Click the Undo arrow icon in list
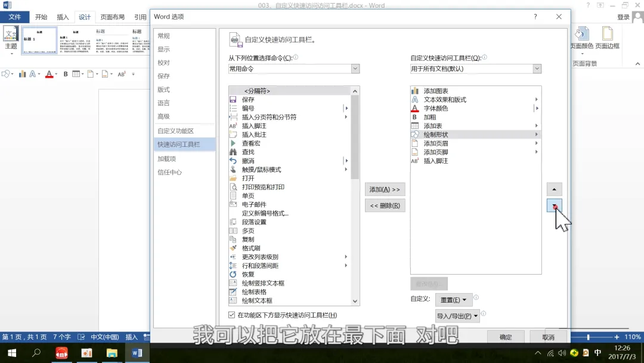 click(233, 161)
